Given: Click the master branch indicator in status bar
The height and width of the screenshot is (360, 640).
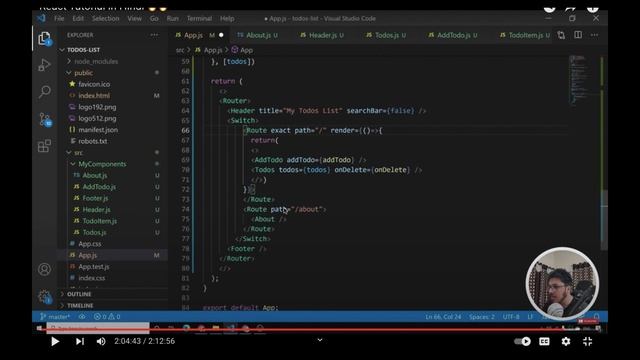Looking at the screenshot, I should tap(55, 317).
